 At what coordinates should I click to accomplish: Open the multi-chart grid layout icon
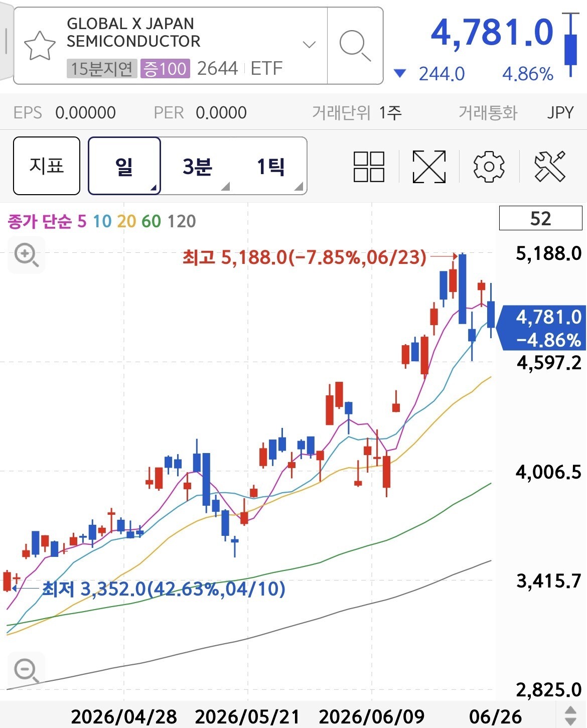coord(369,166)
